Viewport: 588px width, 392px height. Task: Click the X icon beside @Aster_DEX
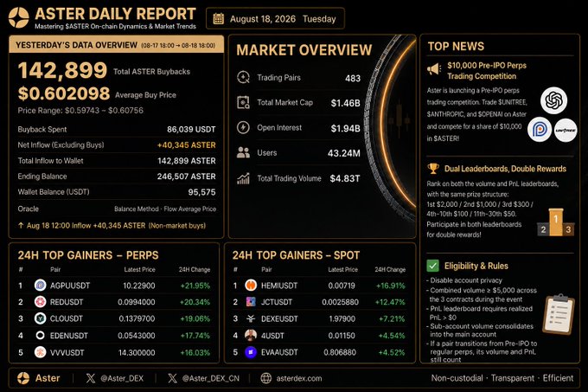pos(91,378)
